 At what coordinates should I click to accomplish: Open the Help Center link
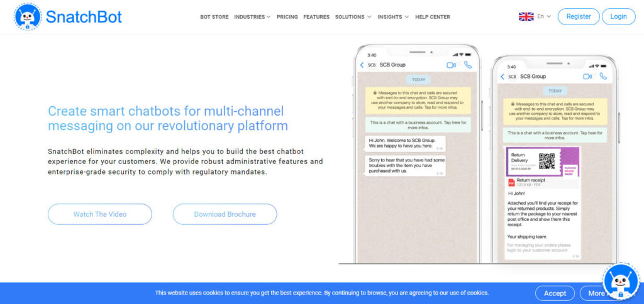433,17
